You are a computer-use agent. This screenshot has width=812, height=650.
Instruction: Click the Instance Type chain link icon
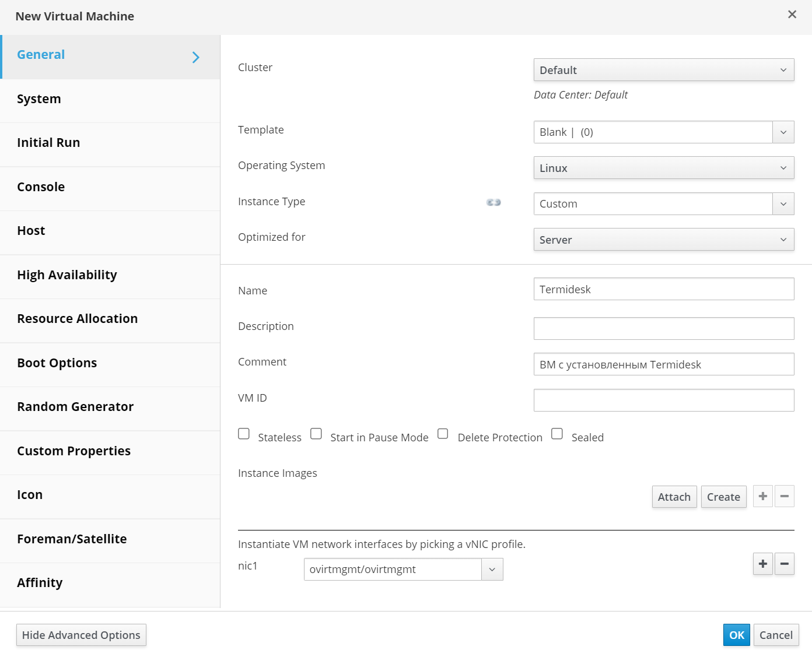[x=494, y=202]
